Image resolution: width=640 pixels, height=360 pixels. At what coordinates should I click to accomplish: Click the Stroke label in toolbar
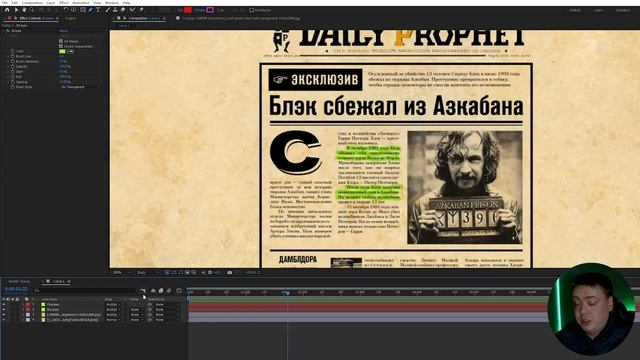(200, 10)
